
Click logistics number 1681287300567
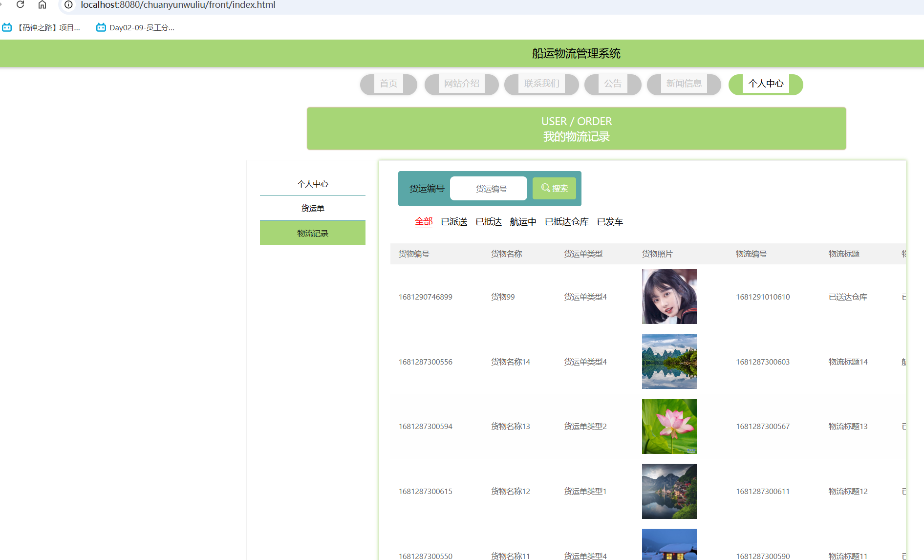pos(763,427)
